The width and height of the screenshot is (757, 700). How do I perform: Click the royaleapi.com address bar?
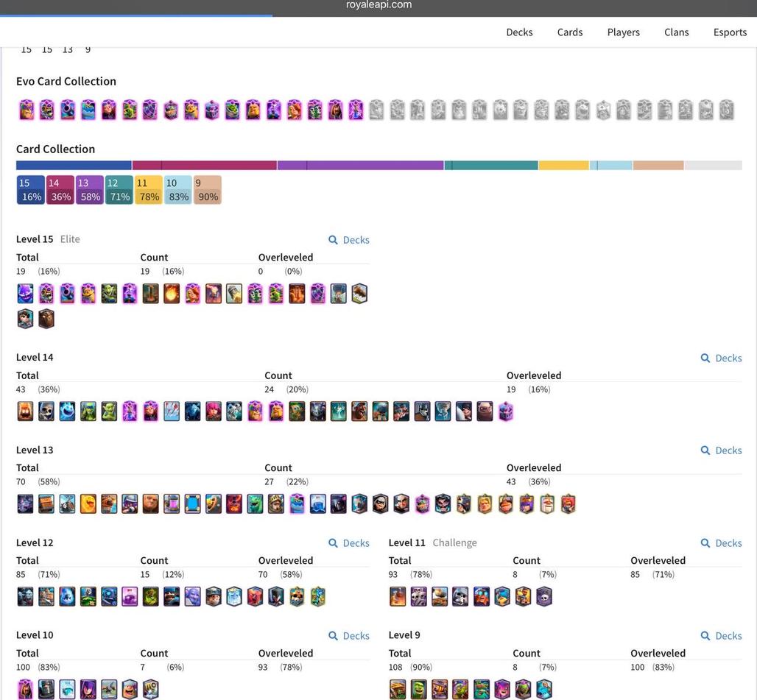click(378, 5)
